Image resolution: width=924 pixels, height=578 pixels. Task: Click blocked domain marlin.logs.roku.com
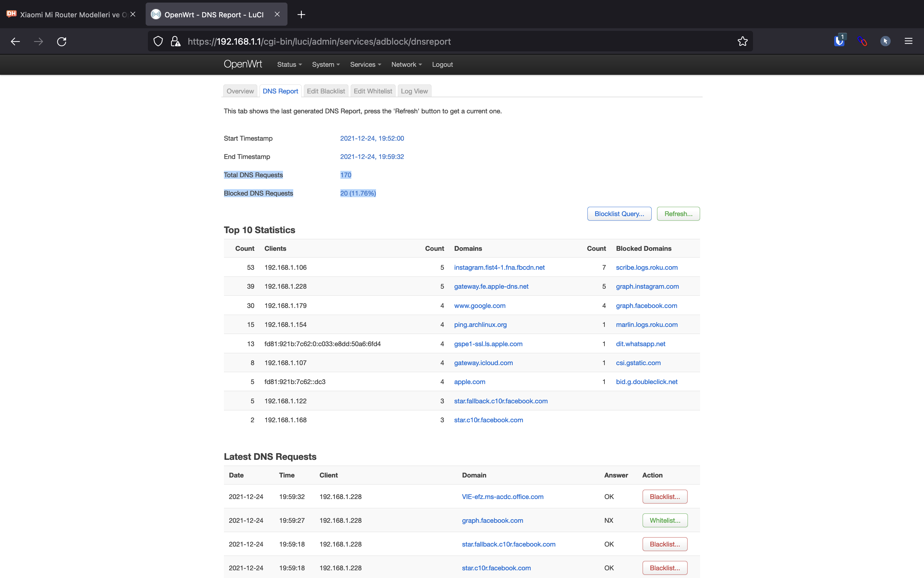click(646, 325)
